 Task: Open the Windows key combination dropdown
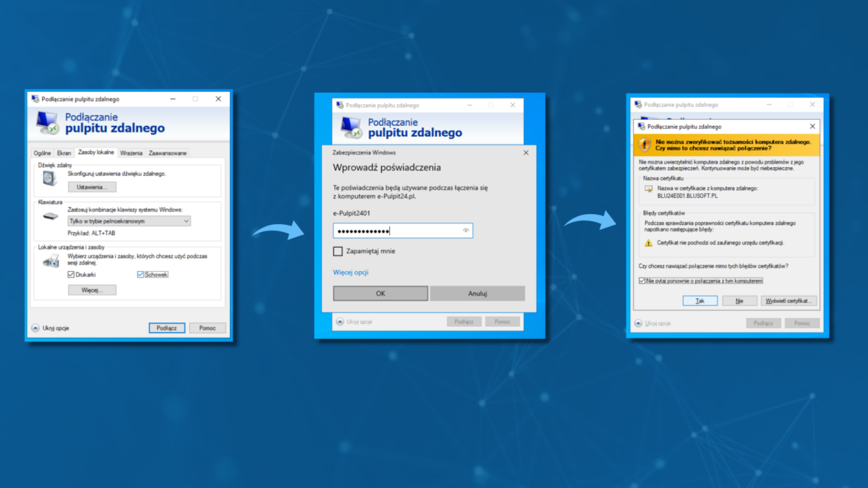coord(129,221)
